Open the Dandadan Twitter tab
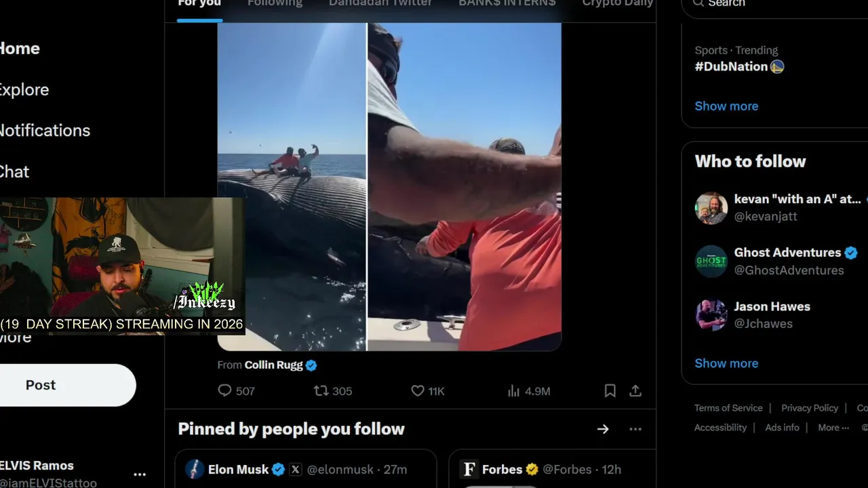 click(380, 3)
